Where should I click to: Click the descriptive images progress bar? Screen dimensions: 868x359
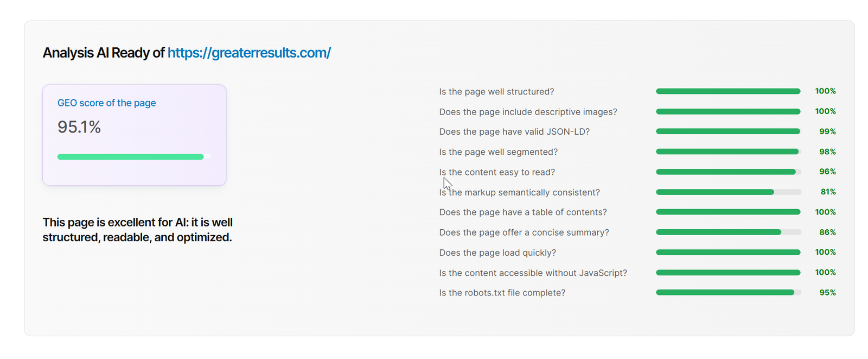click(728, 111)
